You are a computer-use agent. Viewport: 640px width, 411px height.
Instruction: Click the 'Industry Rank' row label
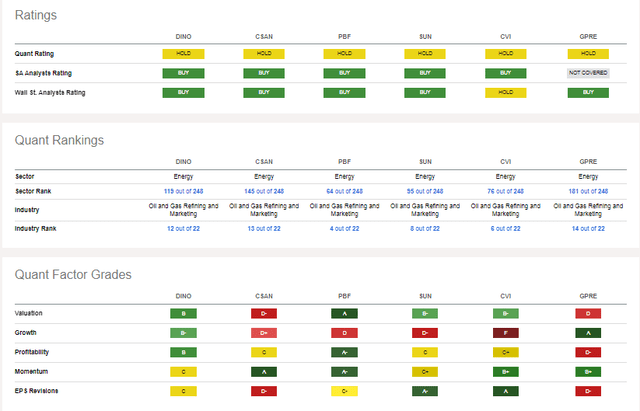coord(36,229)
